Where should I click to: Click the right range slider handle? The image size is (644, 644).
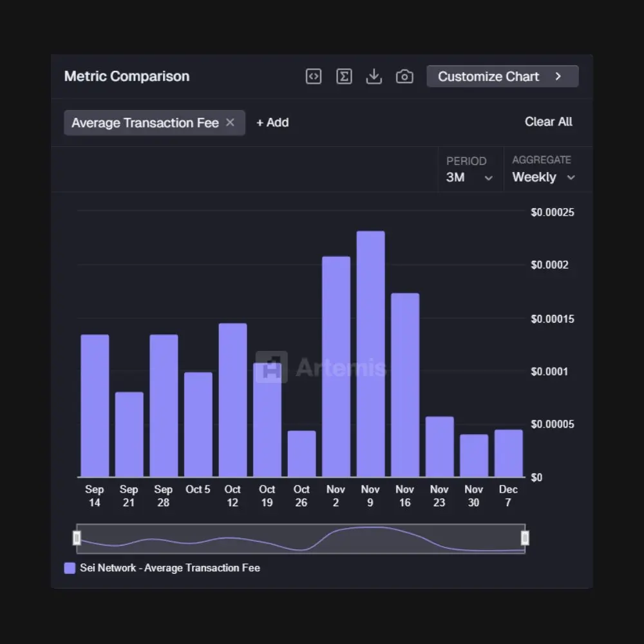(x=525, y=538)
